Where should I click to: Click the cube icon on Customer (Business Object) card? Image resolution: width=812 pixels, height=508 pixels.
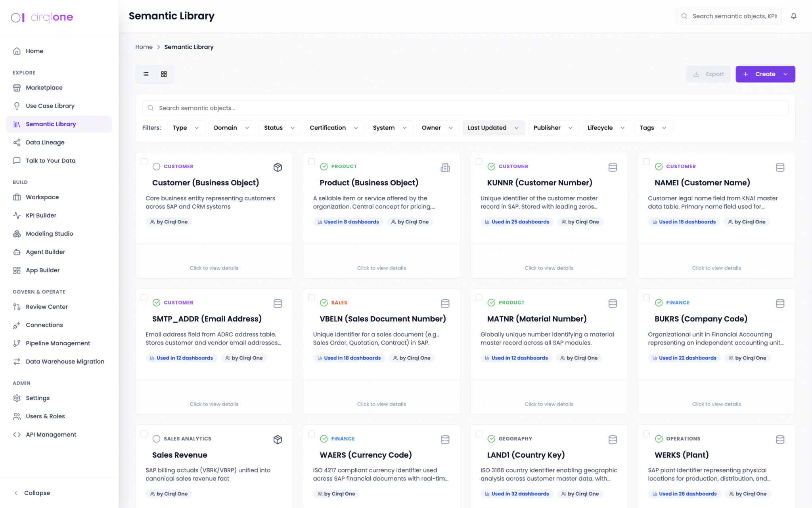278,167
